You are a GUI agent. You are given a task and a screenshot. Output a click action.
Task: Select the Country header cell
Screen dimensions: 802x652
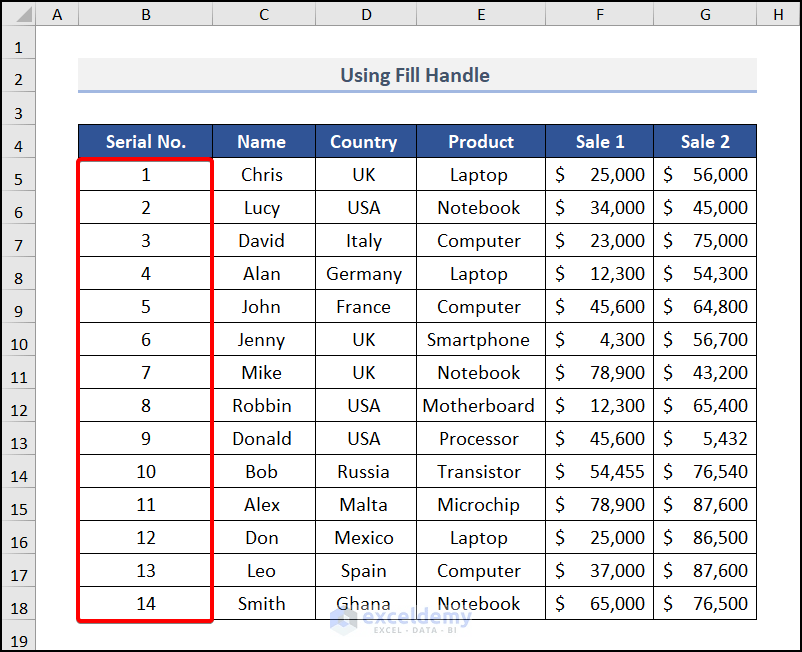(364, 142)
